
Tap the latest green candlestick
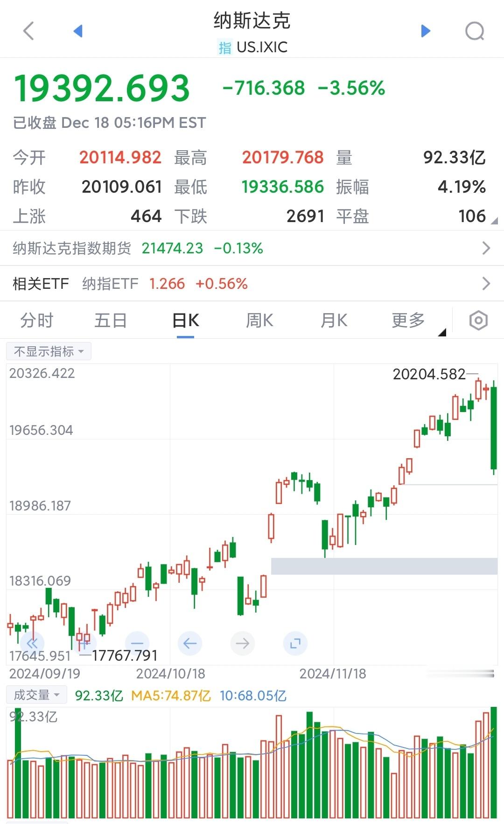[494, 428]
